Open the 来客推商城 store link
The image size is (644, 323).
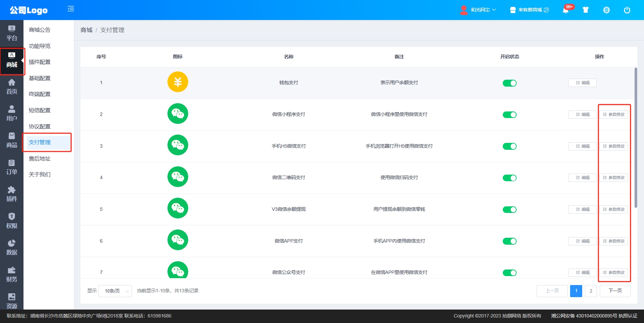pos(529,10)
